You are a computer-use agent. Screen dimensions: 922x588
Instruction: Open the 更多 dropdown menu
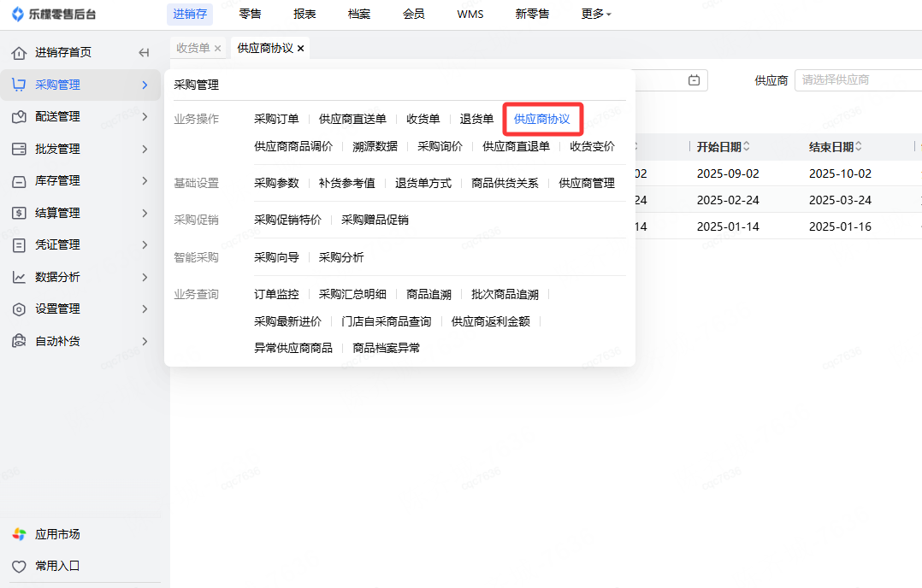point(596,14)
